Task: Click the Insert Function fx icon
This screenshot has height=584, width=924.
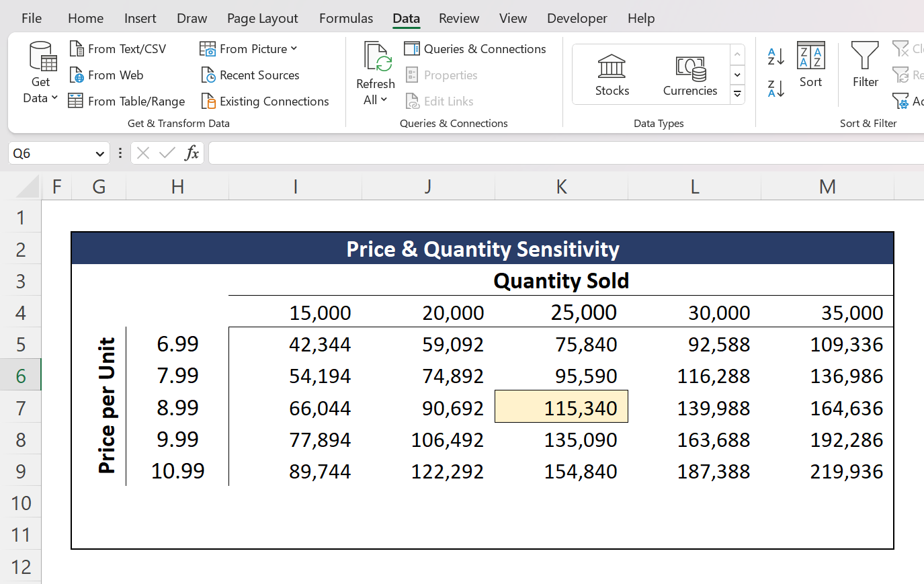Action: point(192,153)
